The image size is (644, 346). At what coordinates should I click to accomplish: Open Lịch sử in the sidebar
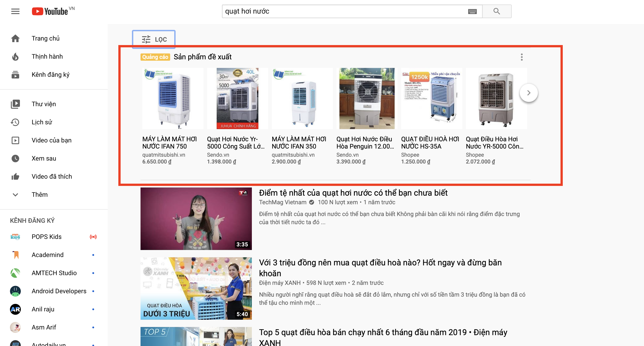(42, 122)
